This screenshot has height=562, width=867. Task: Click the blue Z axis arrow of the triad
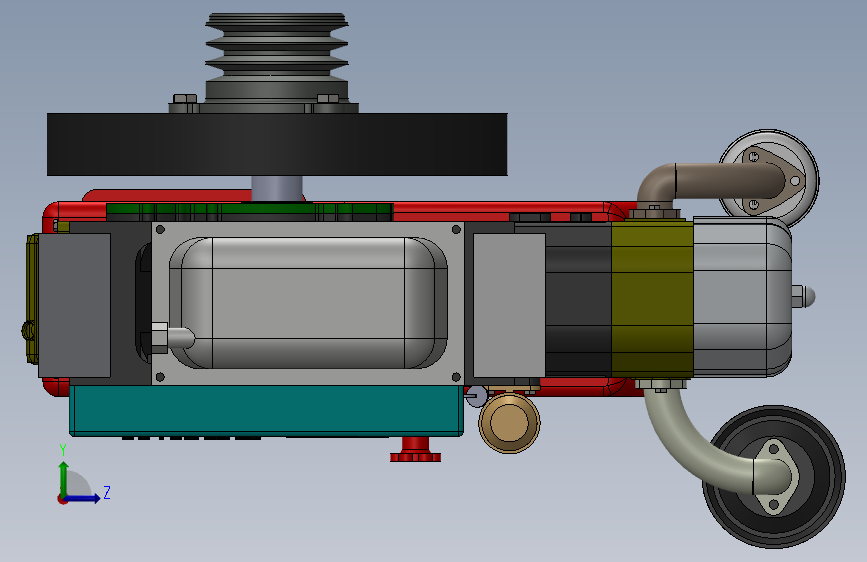click(x=83, y=498)
